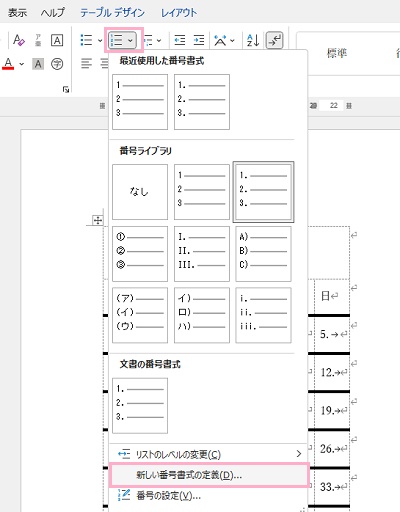Open リストのレベルの変更 submenu
The image size is (400, 512).
coord(209,454)
